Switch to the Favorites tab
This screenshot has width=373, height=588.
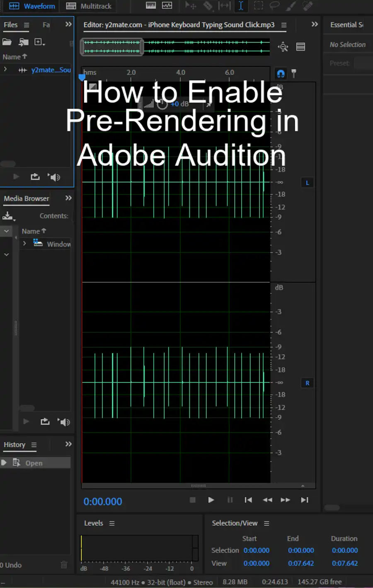click(46, 25)
